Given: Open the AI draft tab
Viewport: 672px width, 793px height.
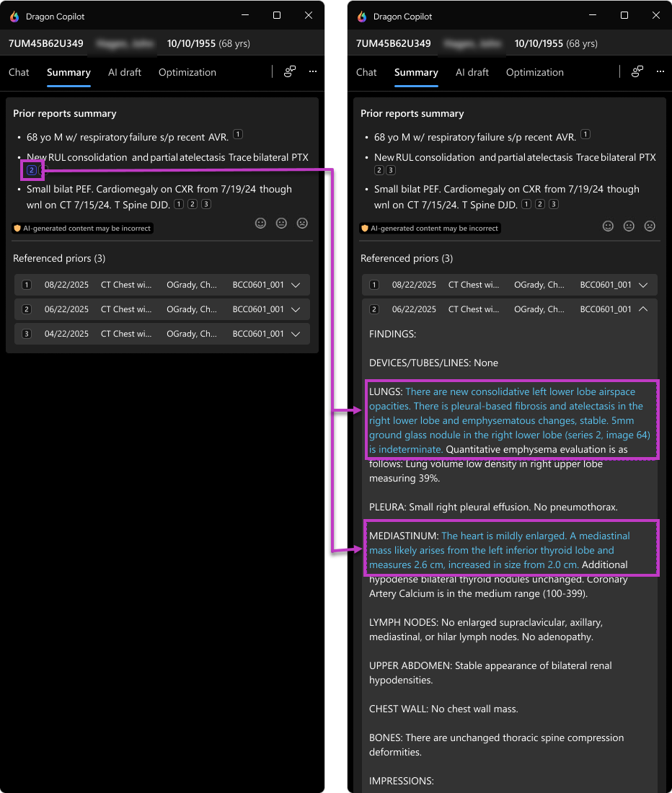Looking at the screenshot, I should click(125, 72).
